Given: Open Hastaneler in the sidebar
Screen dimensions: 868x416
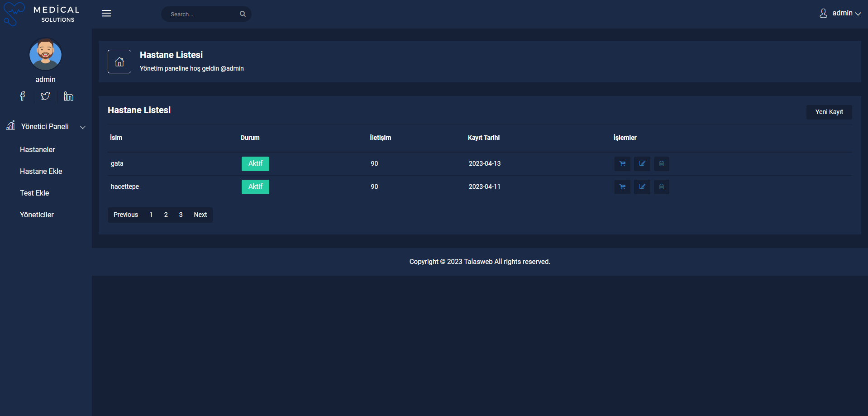Looking at the screenshot, I should (x=38, y=149).
